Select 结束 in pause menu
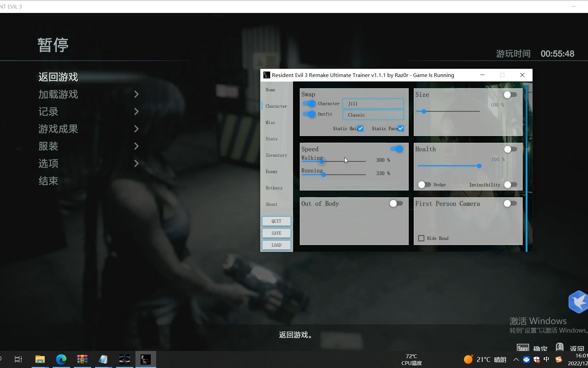 pos(48,181)
